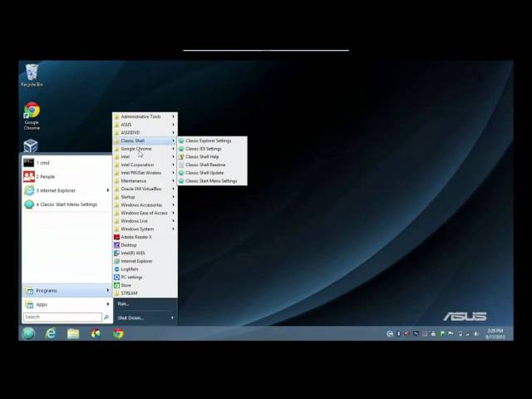
Task: Launch Internet Explorer from Programs list
Action: point(145,261)
